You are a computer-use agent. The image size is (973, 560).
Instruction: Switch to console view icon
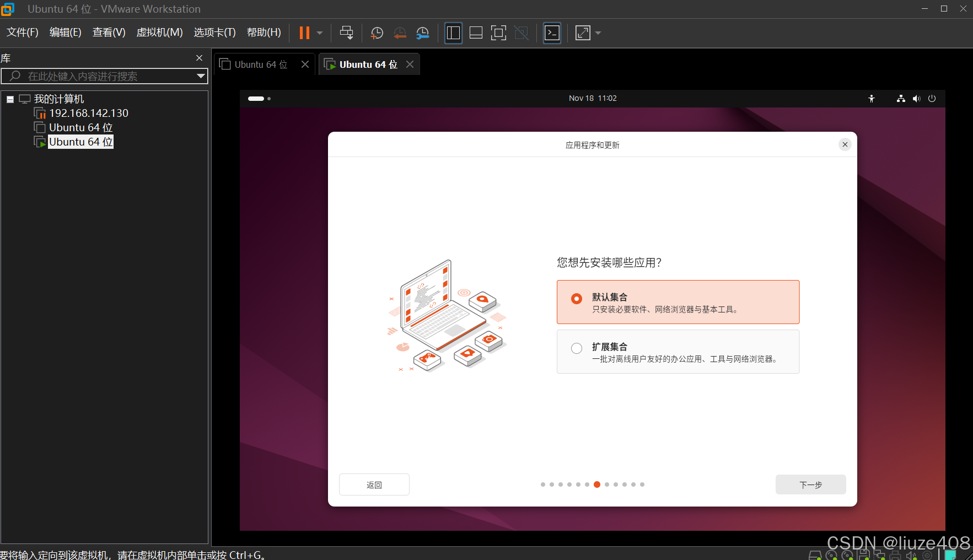tap(552, 33)
